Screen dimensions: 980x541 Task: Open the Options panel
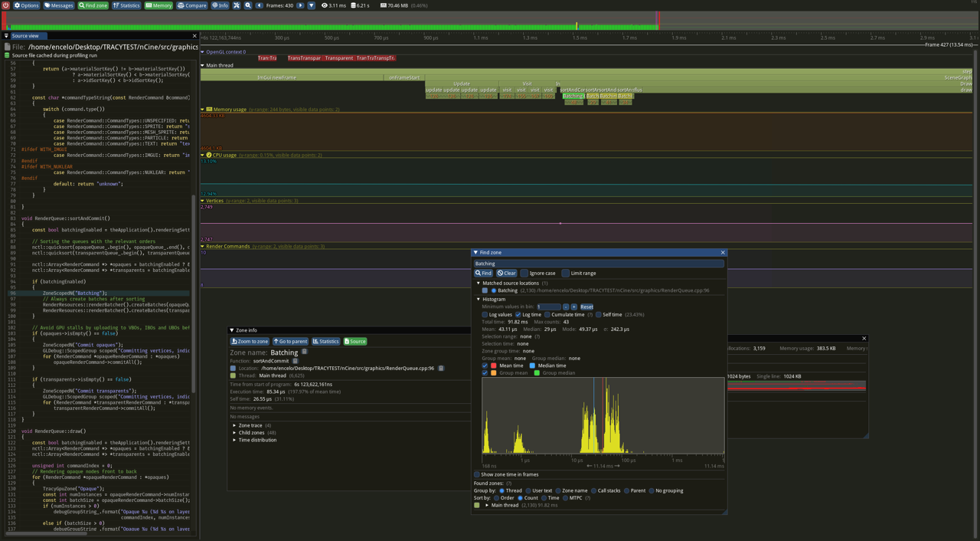[27, 5]
